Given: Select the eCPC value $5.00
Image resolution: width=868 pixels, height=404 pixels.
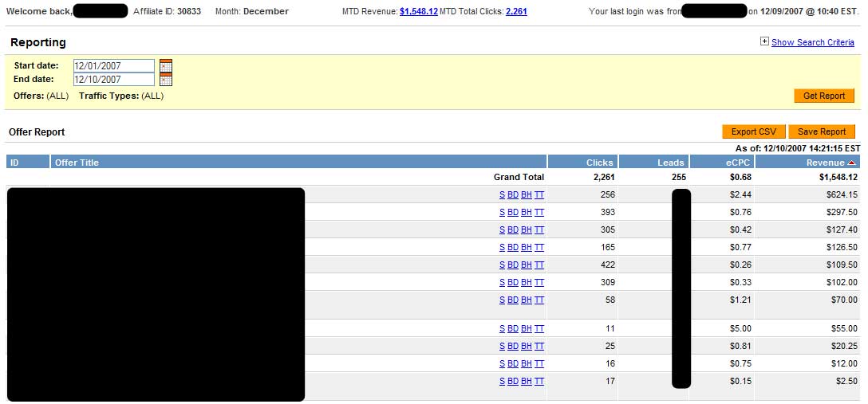Looking at the screenshot, I should tap(740, 329).
